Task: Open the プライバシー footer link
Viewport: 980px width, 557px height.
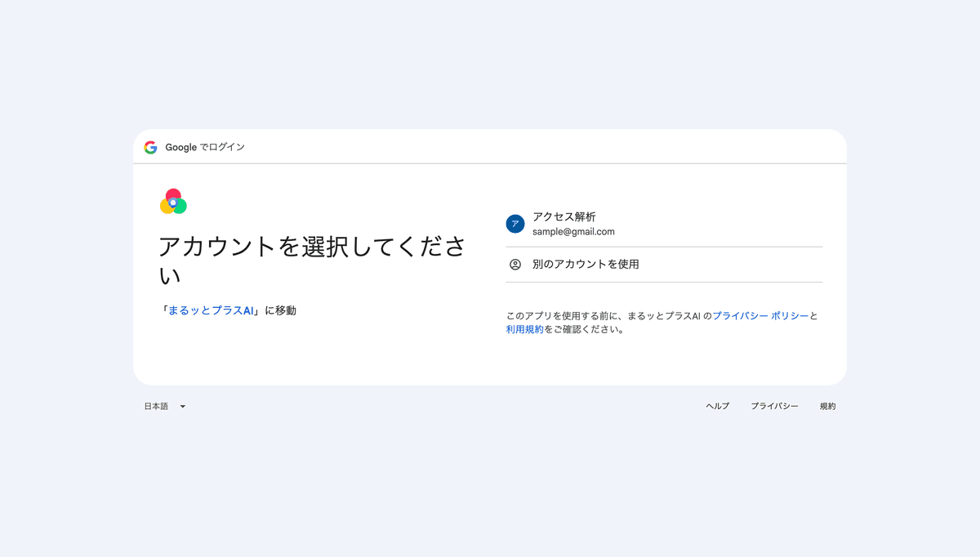Action: (x=775, y=406)
